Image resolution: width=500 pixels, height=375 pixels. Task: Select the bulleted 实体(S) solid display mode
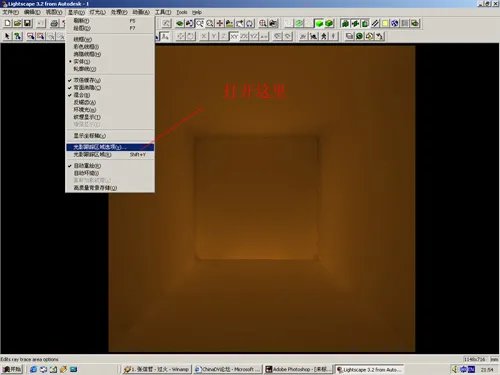pos(110,62)
